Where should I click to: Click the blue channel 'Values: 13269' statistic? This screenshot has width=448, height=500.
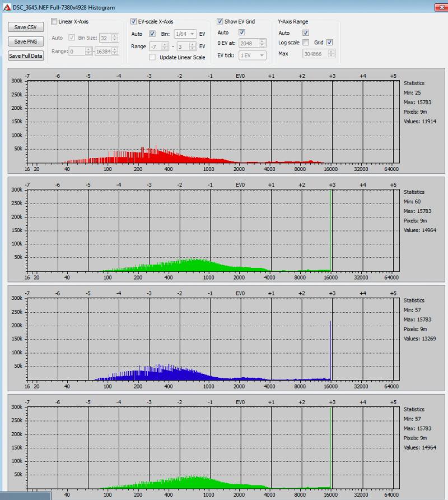tap(419, 339)
